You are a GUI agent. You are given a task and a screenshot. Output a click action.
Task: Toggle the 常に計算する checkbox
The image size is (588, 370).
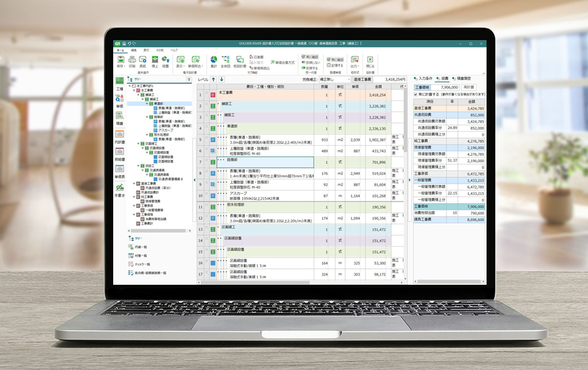coord(416,94)
